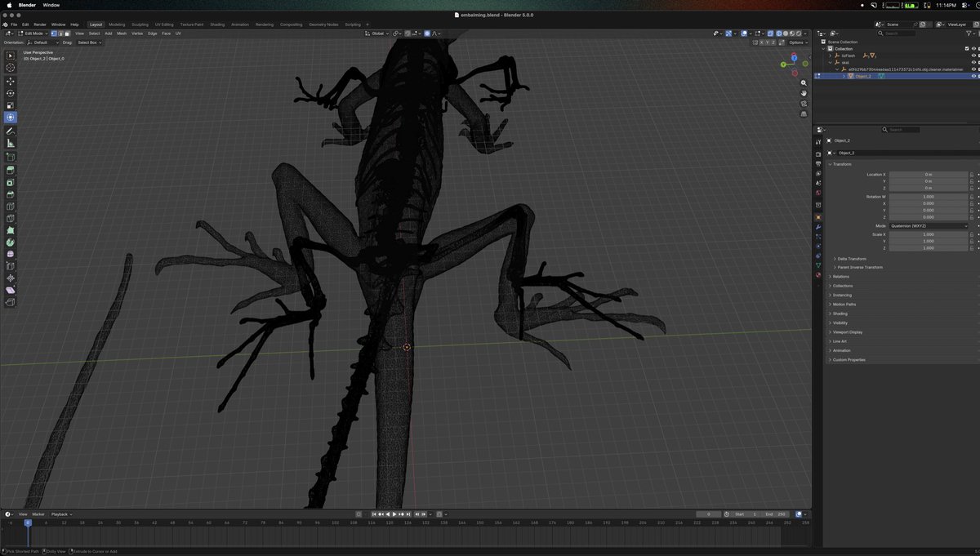This screenshot has width=980, height=556.
Task: Open the timeline Marker menu
Action: pyautogui.click(x=38, y=514)
